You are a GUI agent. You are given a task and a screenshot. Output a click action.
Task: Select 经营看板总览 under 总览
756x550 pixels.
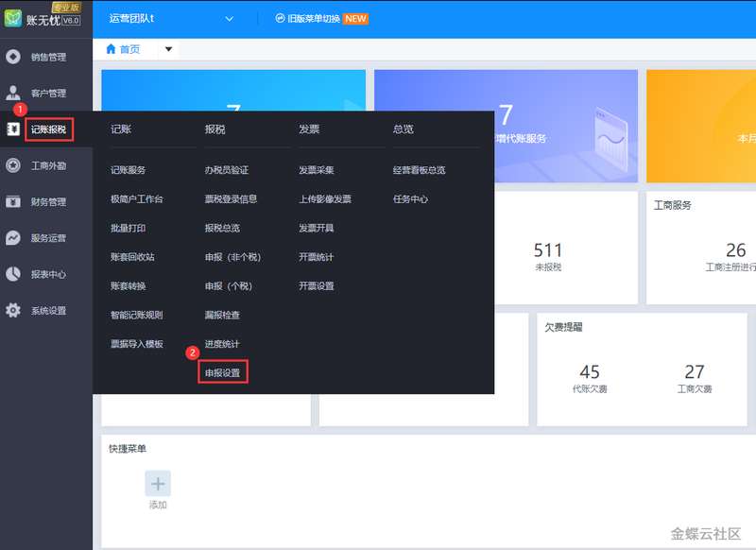(419, 170)
